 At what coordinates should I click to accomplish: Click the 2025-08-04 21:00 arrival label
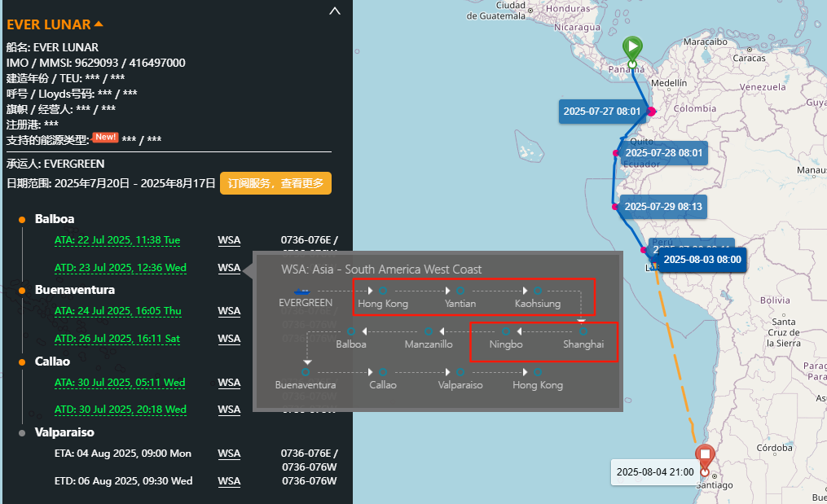point(655,472)
